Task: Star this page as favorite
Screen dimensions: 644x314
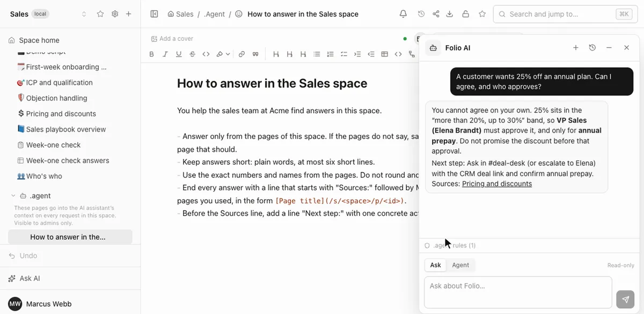Action: pyautogui.click(x=482, y=14)
